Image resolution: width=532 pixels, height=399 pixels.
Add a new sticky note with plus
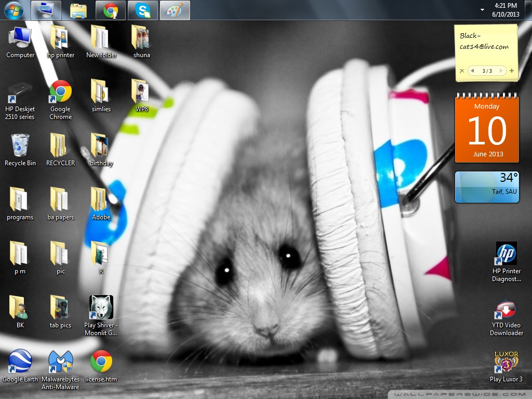tap(512, 71)
